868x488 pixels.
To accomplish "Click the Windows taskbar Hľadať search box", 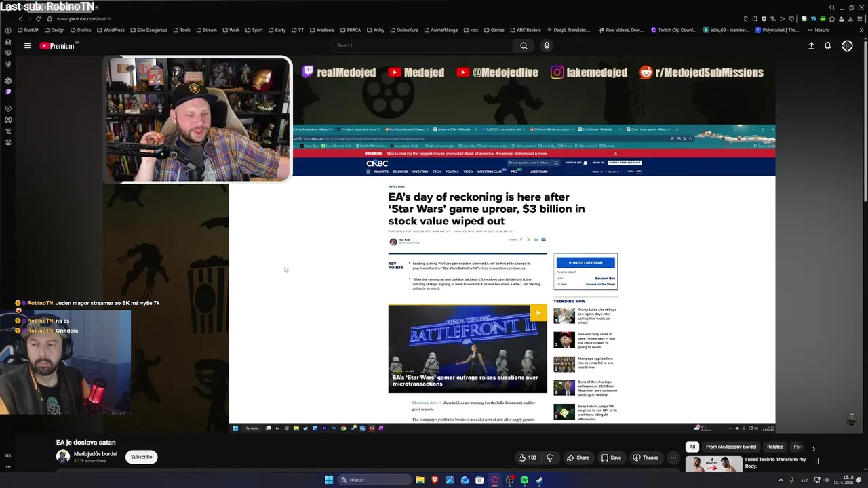I will tap(375, 480).
